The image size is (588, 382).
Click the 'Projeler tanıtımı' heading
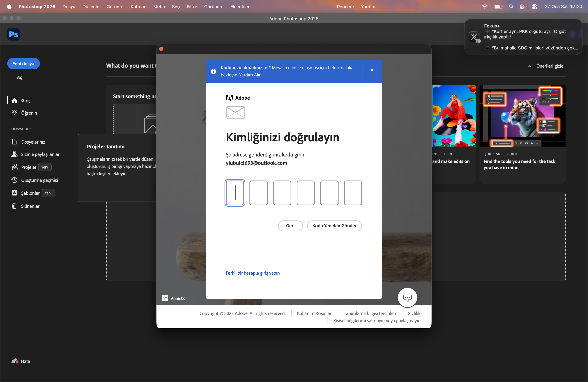106,147
